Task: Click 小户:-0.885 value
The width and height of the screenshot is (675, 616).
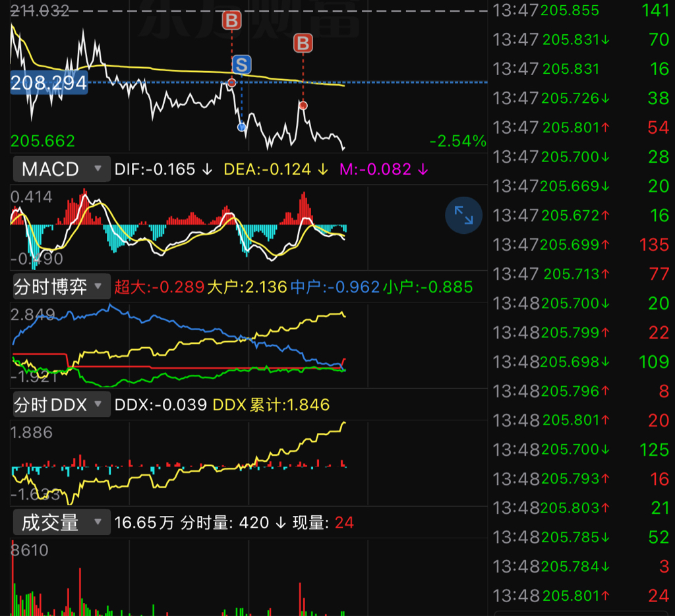Action: pos(428,287)
